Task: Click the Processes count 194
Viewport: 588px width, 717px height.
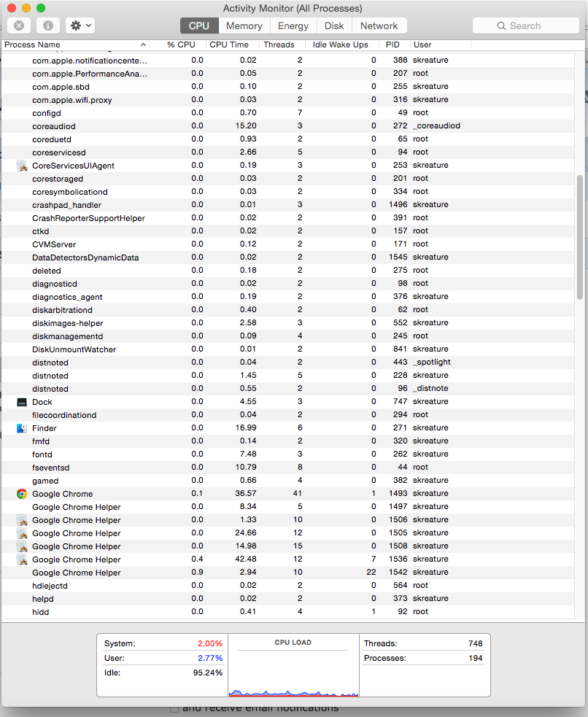Action: pos(475,658)
